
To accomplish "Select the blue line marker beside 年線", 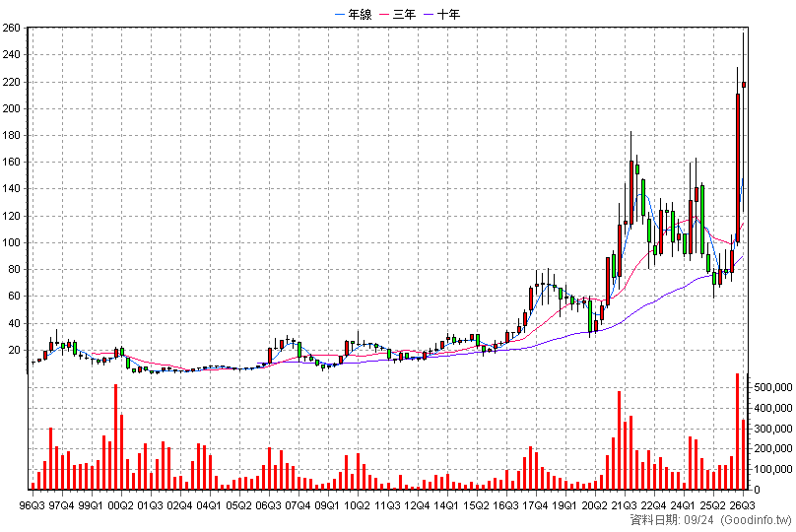I will (340, 14).
